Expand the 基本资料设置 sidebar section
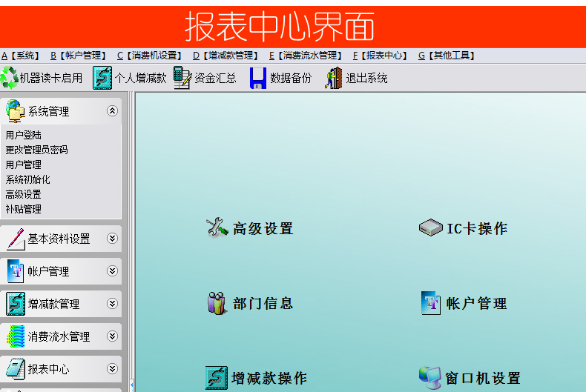Viewport: 586px width, 392px height. coord(112,239)
